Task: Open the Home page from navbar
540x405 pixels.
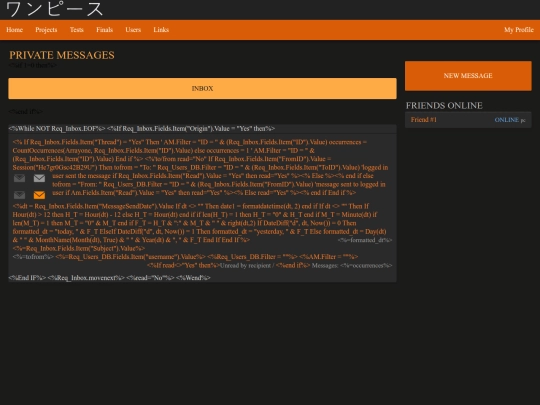Action: pyautogui.click(x=14, y=30)
